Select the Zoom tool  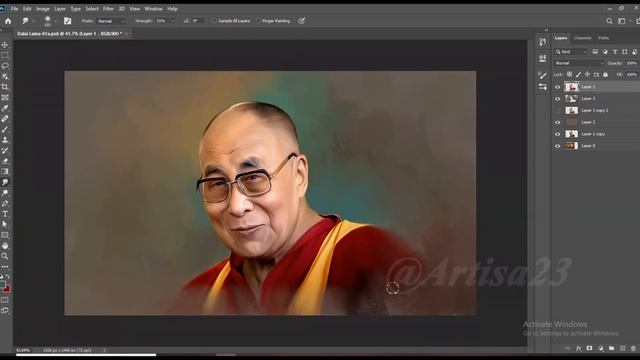5,256
